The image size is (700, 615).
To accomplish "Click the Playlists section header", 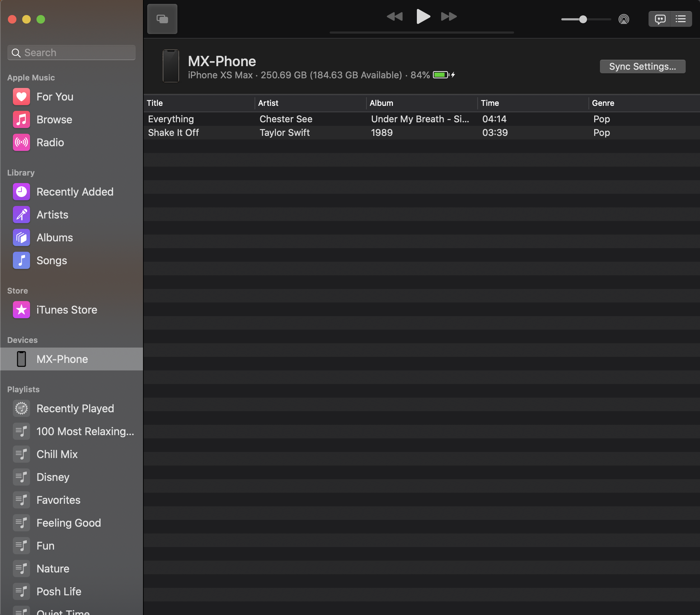I will point(23,389).
